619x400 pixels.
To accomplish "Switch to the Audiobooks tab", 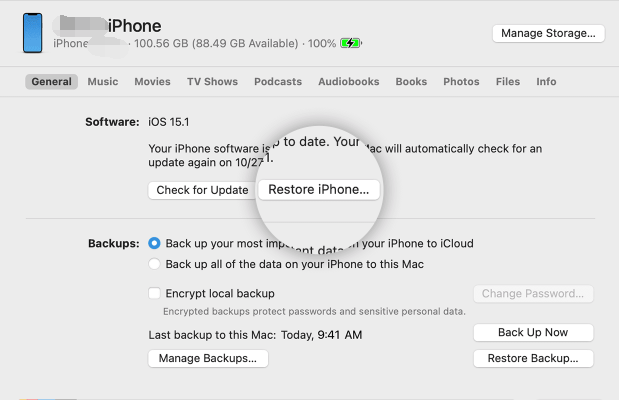I will point(349,81).
